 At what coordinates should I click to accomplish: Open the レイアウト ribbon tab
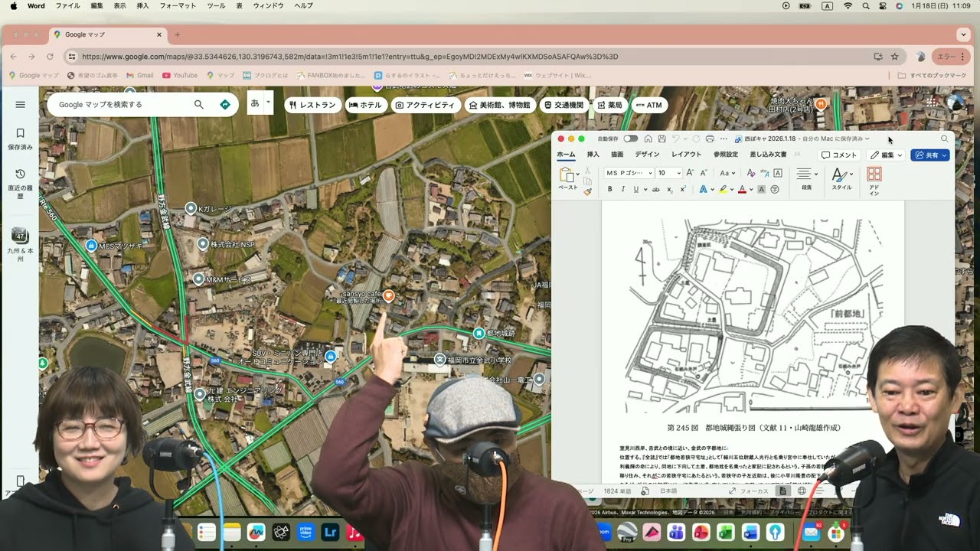(x=687, y=155)
